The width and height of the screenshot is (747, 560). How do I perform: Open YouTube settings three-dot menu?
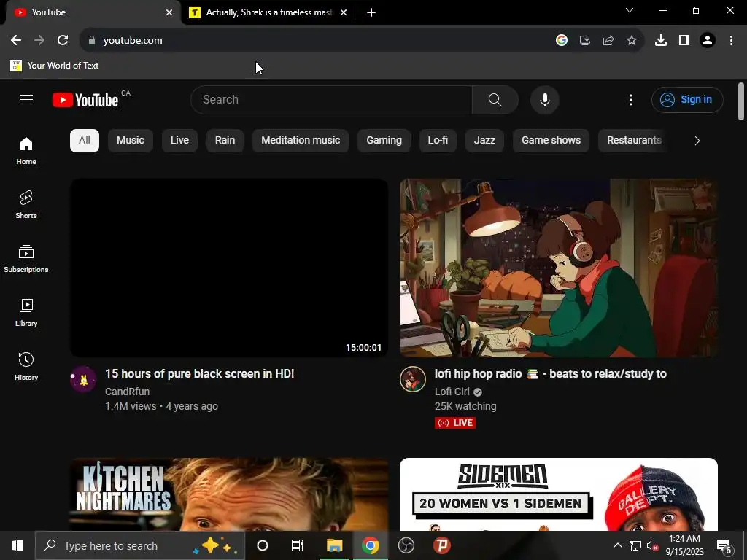pyautogui.click(x=631, y=99)
